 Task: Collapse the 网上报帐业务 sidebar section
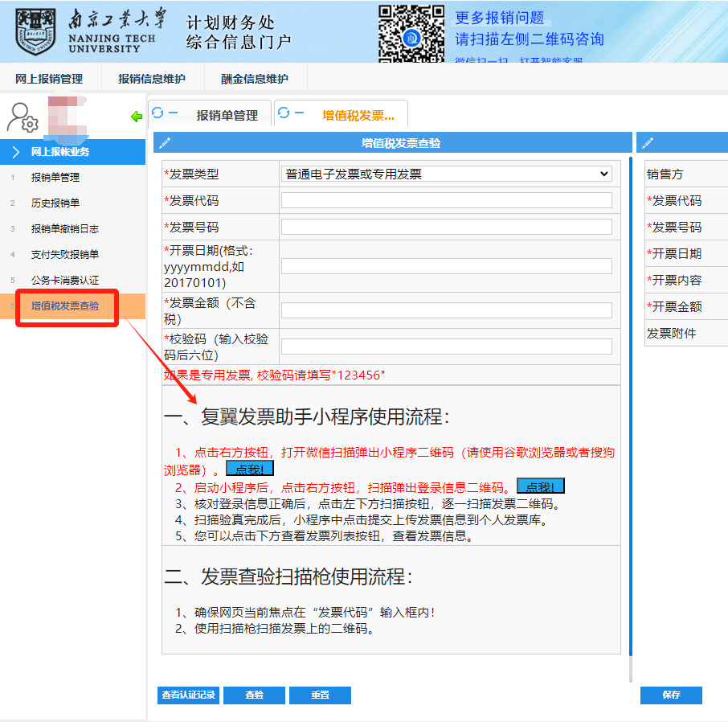(72, 151)
